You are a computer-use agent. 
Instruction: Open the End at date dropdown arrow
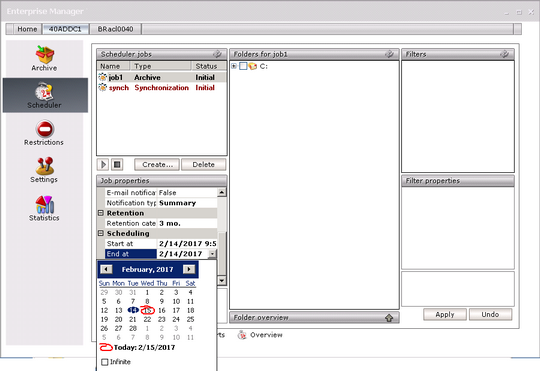[x=212, y=254]
